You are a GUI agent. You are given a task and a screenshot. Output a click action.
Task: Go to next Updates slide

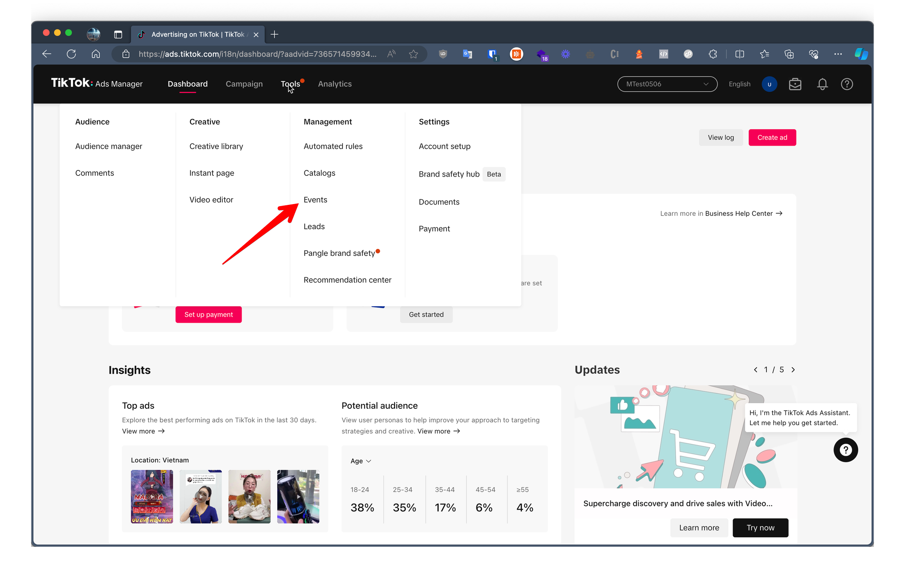(x=793, y=370)
